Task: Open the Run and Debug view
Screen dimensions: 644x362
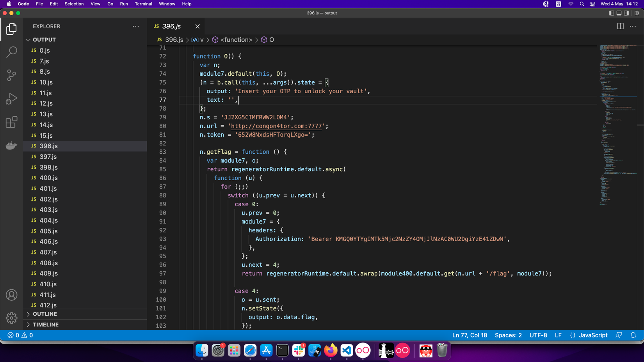Action: [x=11, y=99]
